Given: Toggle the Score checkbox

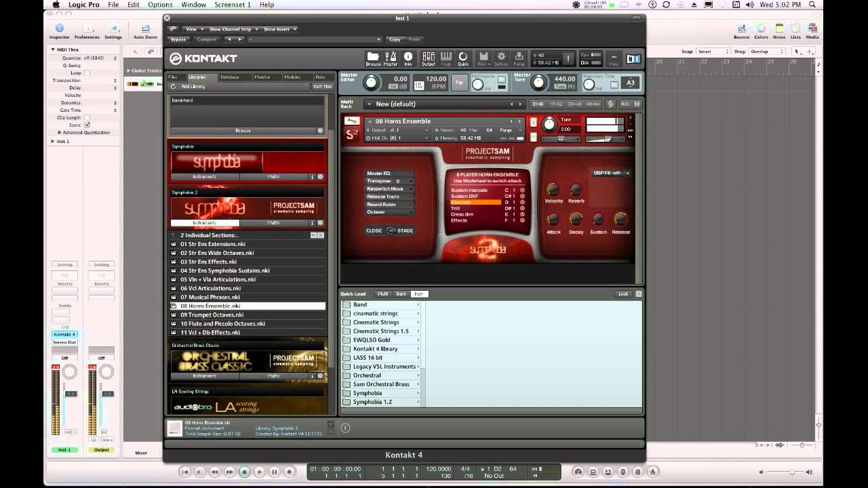Looking at the screenshot, I should [x=87, y=125].
